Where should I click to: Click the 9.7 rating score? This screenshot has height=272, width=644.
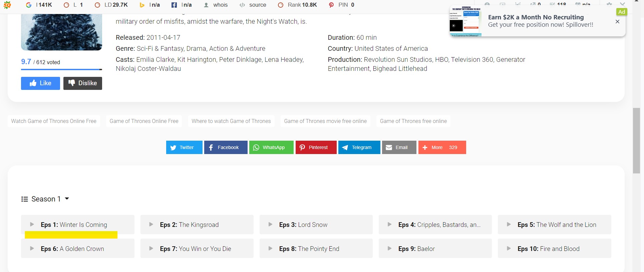(x=26, y=62)
